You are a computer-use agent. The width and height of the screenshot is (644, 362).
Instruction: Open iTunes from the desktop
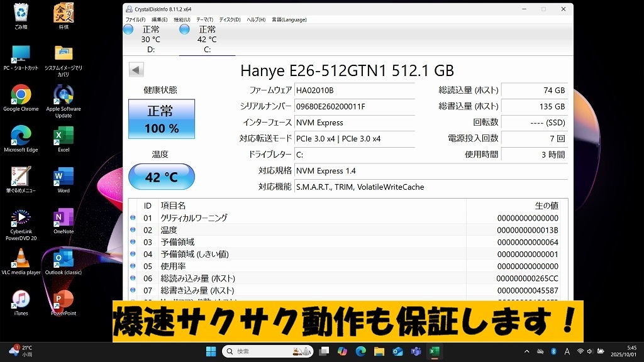[x=21, y=300]
